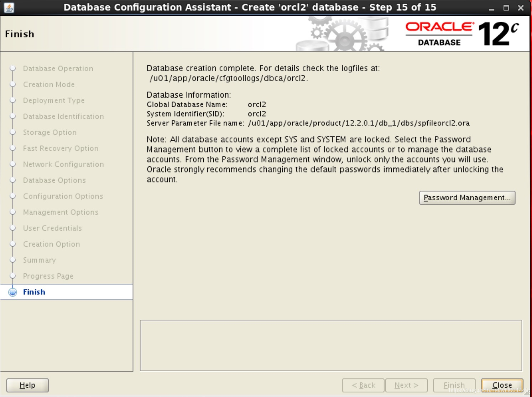Image resolution: width=532 pixels, height=397 pixels.
Task: Select the Storage Option step
Action: [x=50, y=132]
